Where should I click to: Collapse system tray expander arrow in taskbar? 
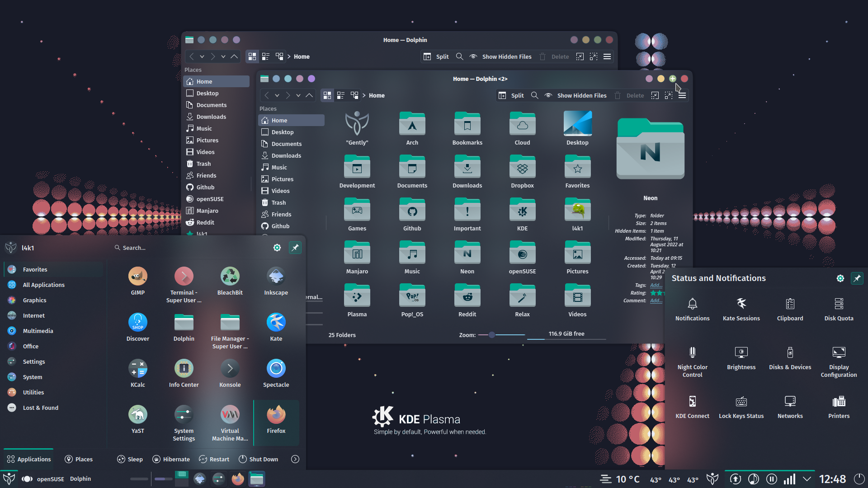tap(807, 479)
